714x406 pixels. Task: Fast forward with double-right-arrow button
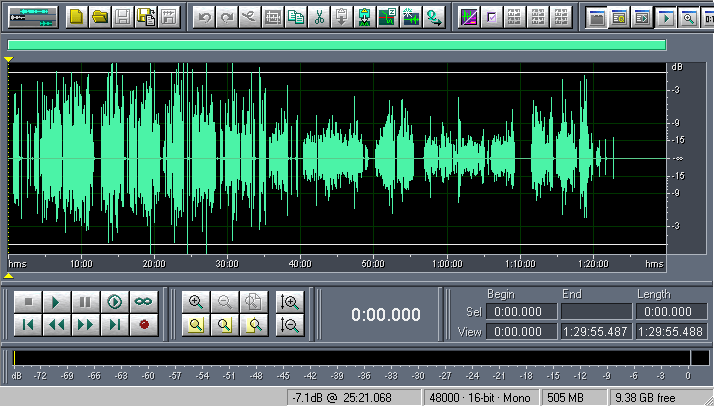click(x=85, y=325)
